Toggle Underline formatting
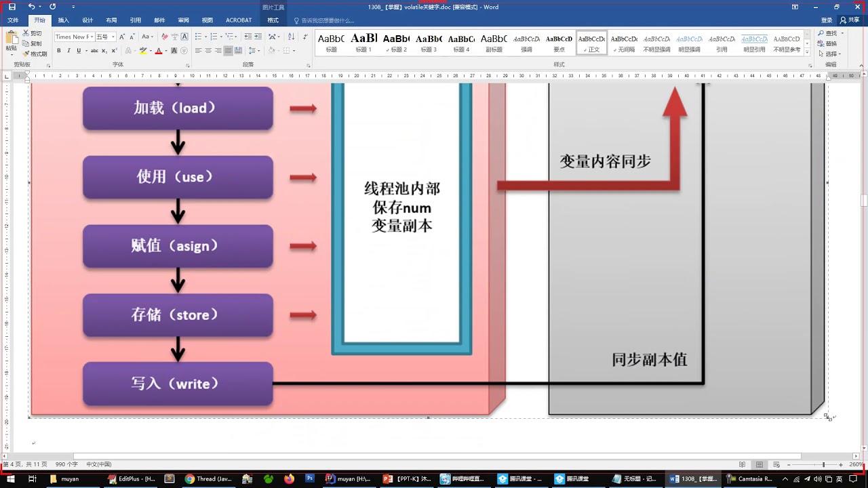The width and height of the screenshot is (868, 488). click(x=79, y=51)
